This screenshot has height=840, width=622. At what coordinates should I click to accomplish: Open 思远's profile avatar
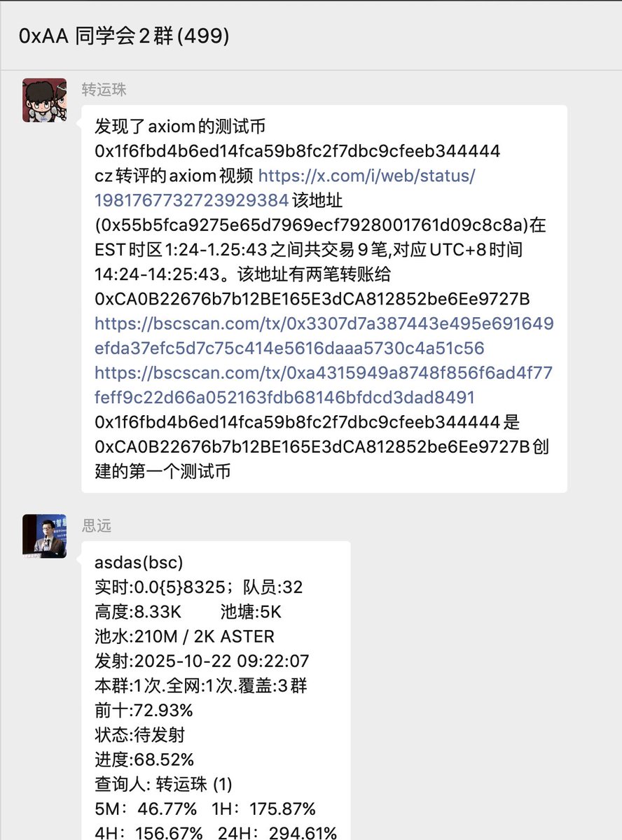pyautogui.click(x=45, y=536)
